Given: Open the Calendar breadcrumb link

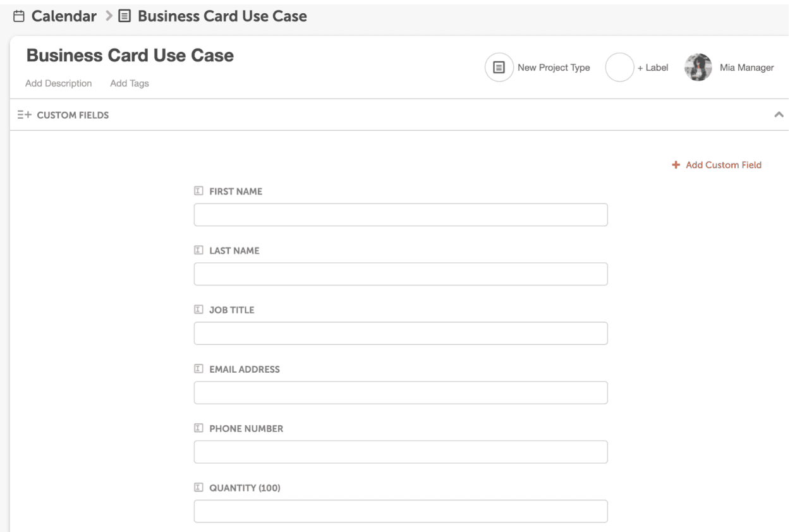Looking at the screenshot, I should coord(64,16).
